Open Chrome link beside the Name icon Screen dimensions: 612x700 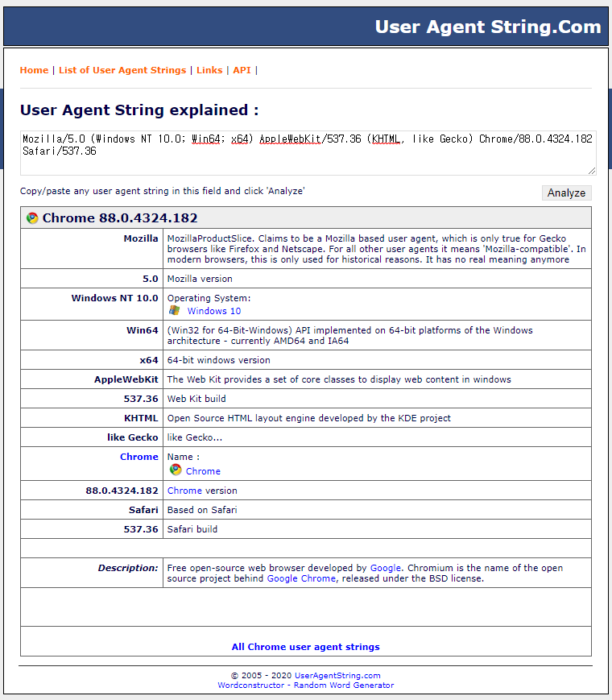point(203,471)
